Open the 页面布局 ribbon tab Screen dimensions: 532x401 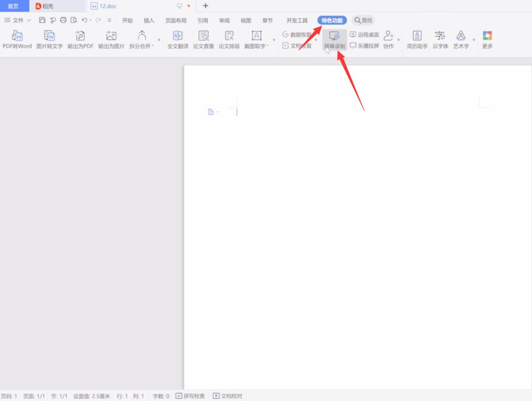(x=176, y=21)
